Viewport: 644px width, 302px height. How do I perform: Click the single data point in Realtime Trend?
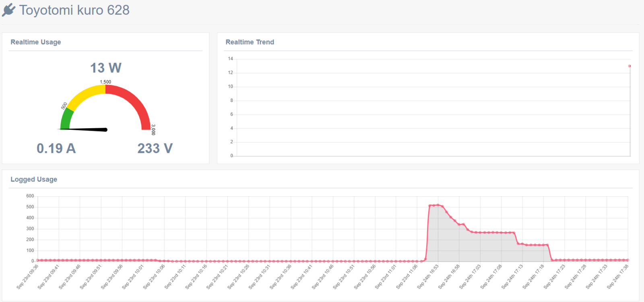point(630,66)
